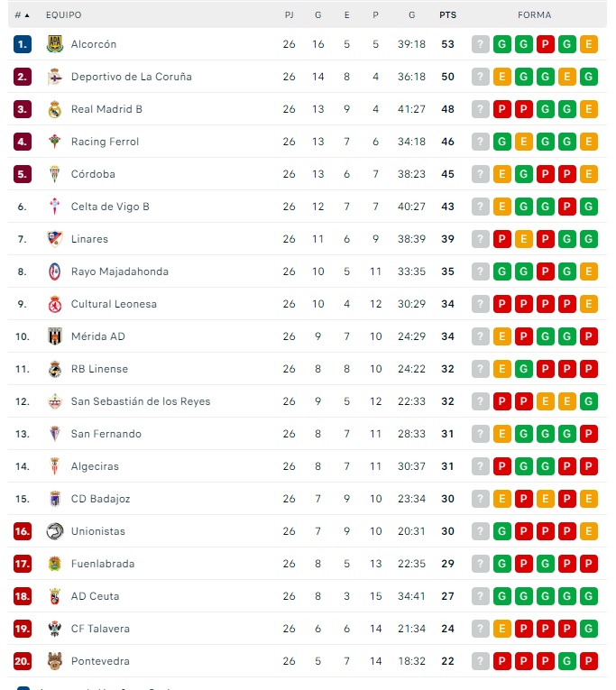The height and width of the screenshot is (690, 616).
Task: Click the FORMA column header
Action: 534,15
